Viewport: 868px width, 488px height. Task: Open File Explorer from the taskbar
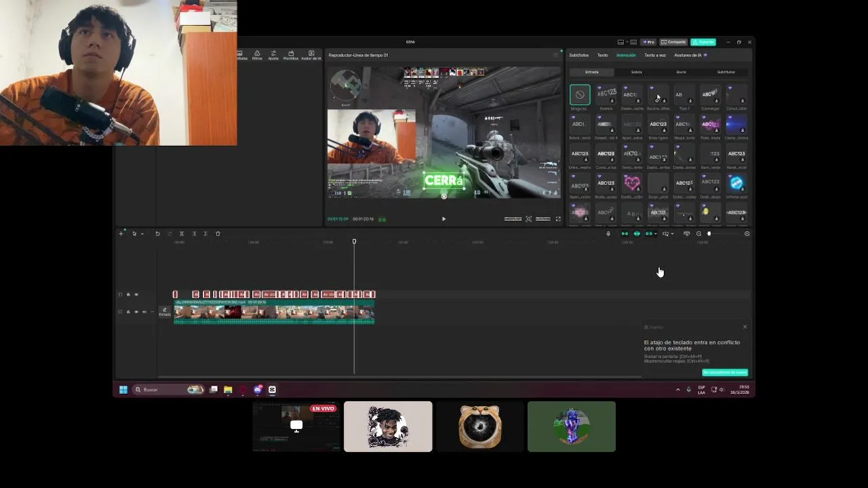228,390
